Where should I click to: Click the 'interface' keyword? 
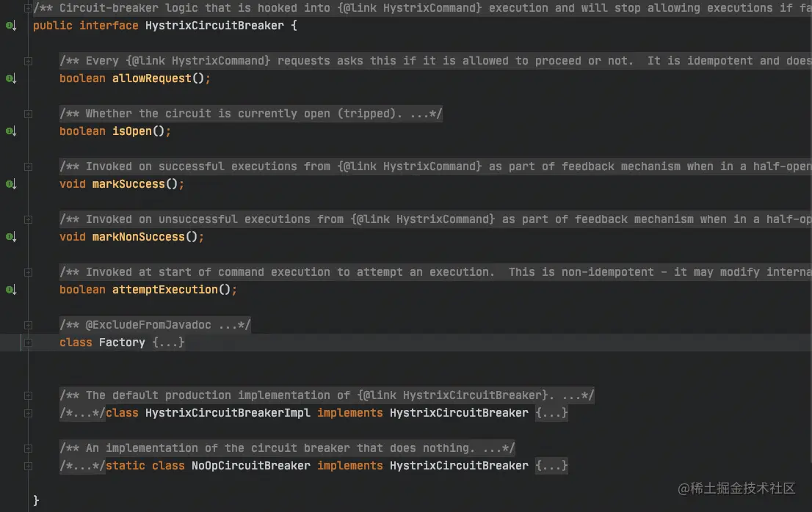tap(109, 26)
